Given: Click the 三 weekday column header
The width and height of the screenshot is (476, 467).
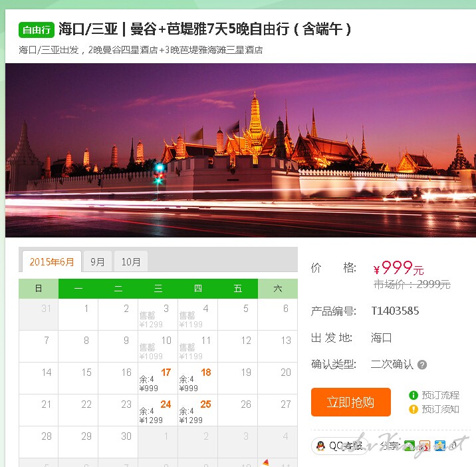Looking at the screenshot, I should pyautogui.click(x=158, y=288).
